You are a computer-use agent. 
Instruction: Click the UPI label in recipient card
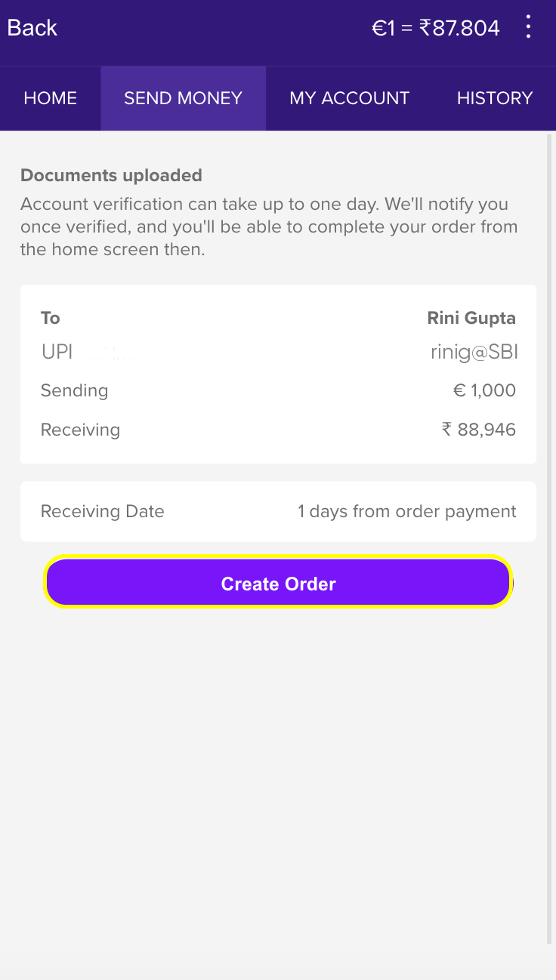tap(57, 352)
